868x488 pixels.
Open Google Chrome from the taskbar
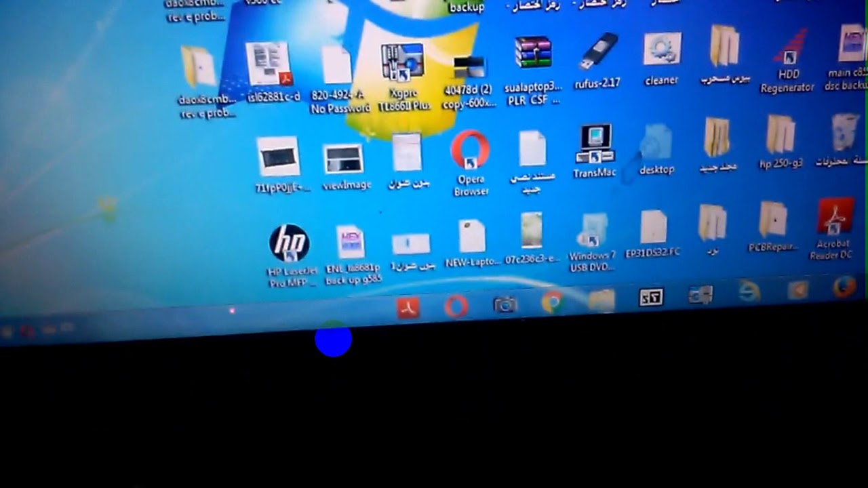tap(553, 302)
